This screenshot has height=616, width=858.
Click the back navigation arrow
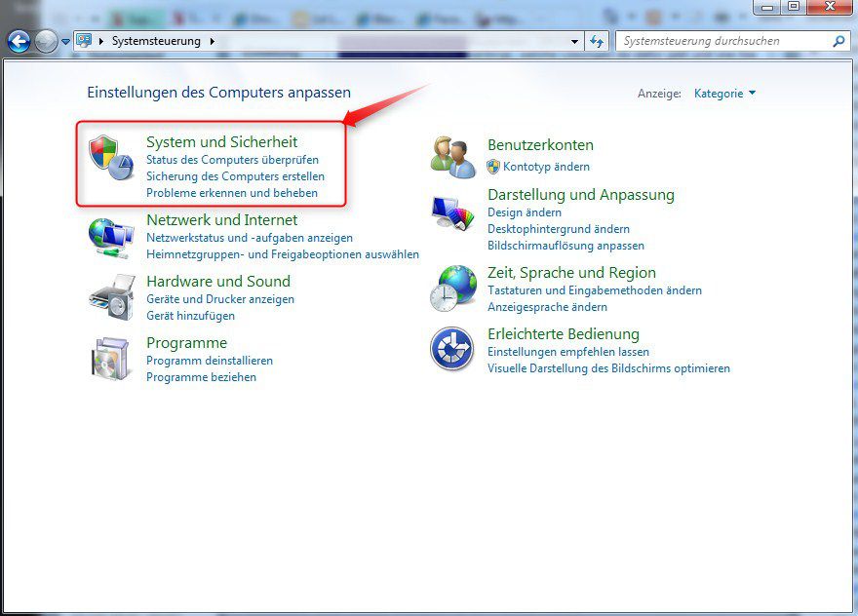point(19,41)
